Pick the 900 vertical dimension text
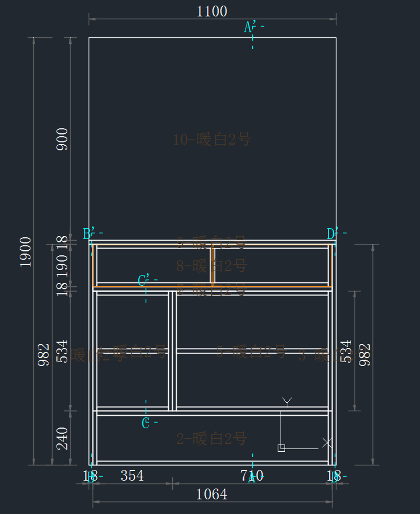The image size is (420, 514). 62,139
